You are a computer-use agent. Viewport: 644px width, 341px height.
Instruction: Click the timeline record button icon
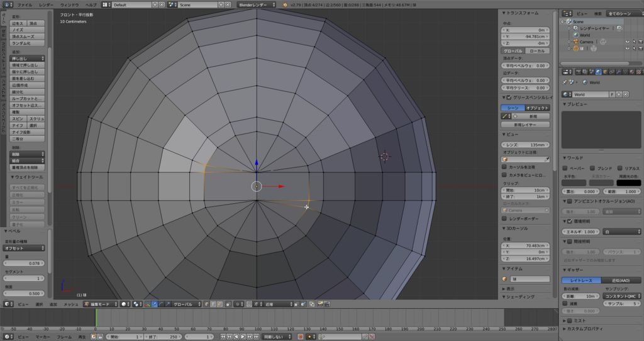pos(301,337)
